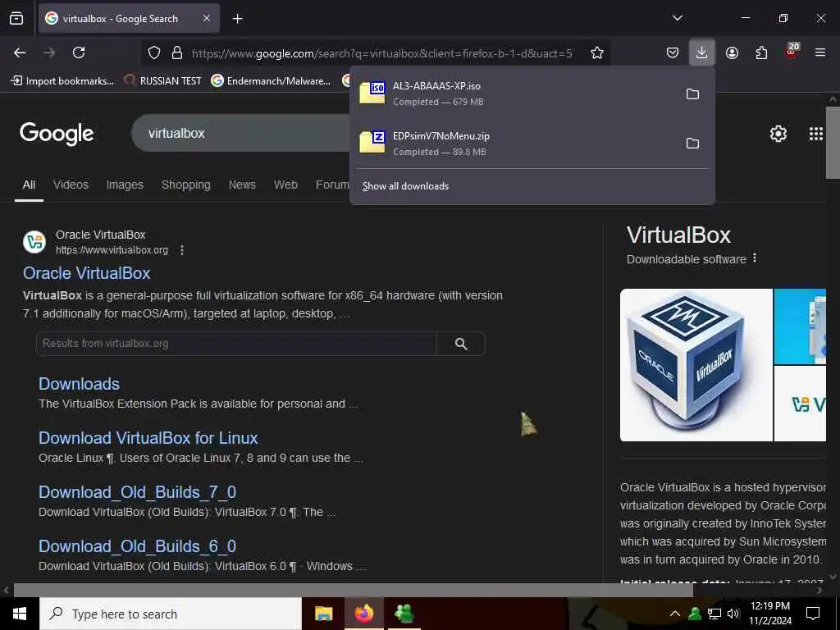Open the network tray icon
This screenshot has width=840, height=630.
tap(714, 614)
